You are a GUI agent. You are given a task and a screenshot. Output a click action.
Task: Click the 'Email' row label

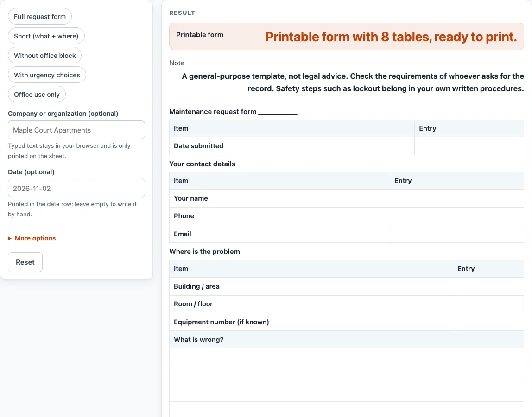(x=183, y=234)
